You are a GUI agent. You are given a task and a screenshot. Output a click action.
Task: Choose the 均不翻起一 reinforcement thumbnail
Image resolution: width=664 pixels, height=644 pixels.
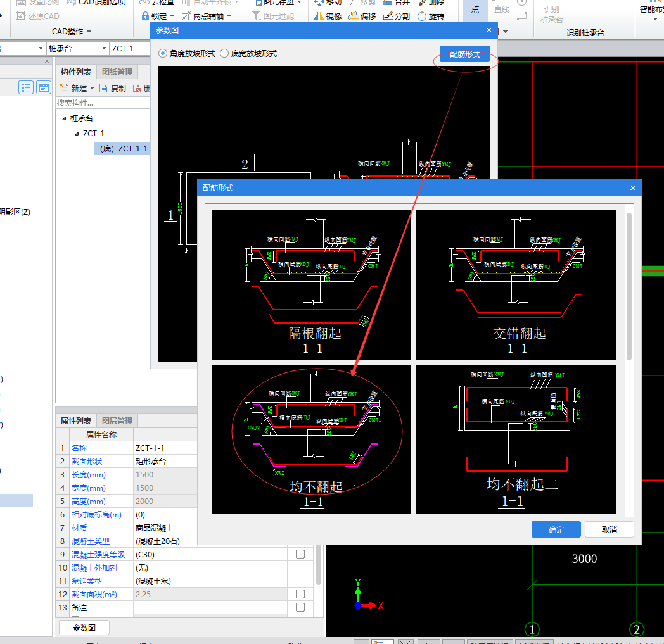(x=311, y=439)
